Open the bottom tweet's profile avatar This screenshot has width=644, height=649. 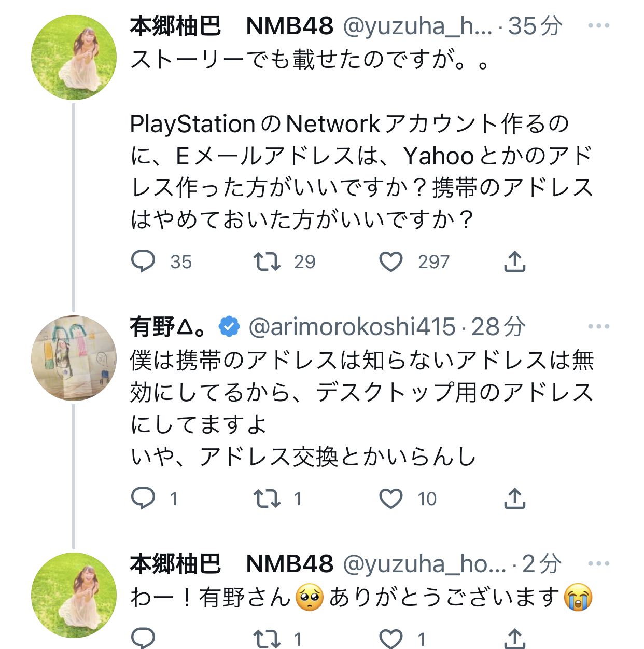point(74,595)
